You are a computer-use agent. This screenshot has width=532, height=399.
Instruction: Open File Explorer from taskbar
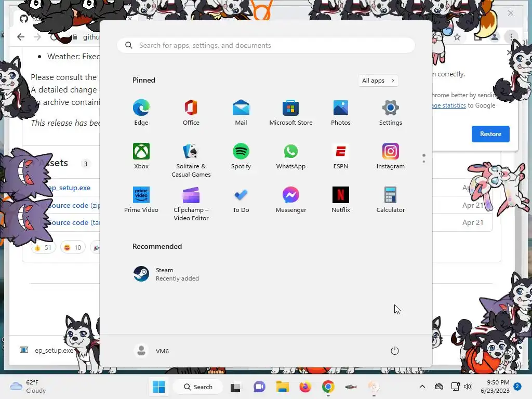282,387
